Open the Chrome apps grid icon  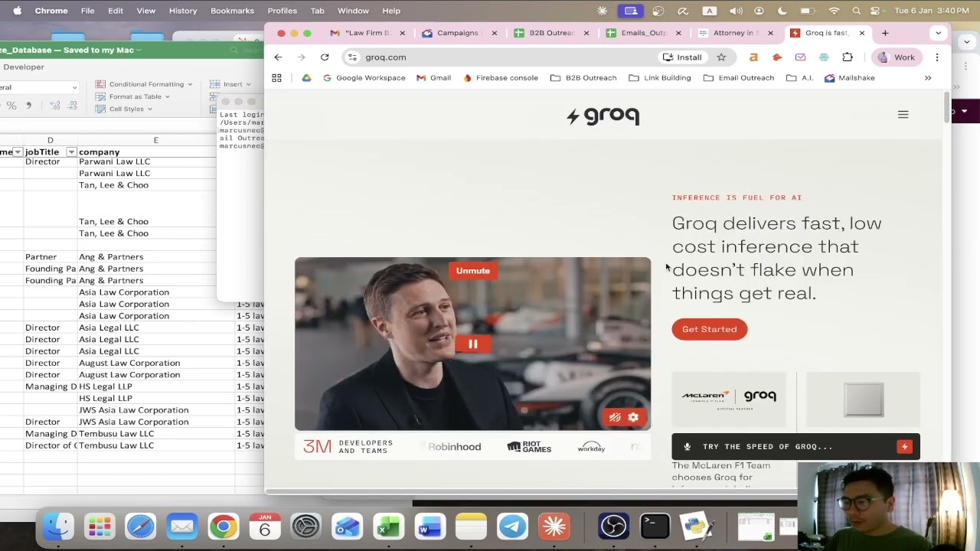[276, 77]
